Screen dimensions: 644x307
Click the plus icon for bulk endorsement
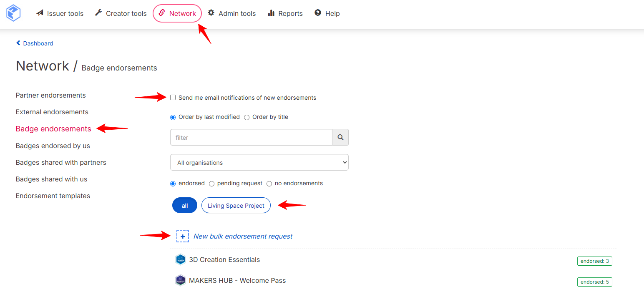(x=183, y=236)
